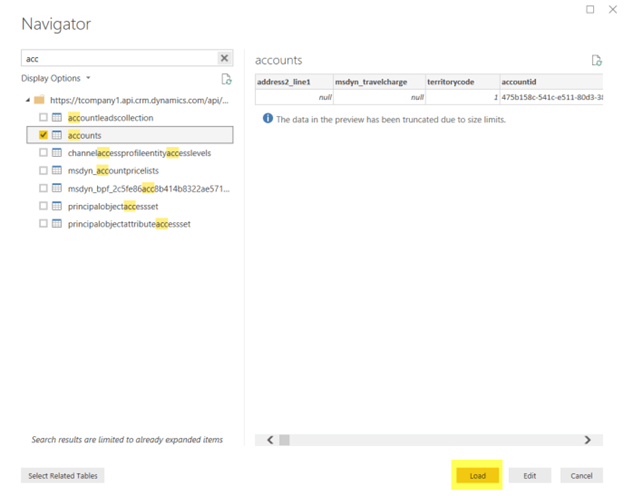The image size is (624, 496).
Task: Uncheck the accounts checkbox
Action: [x=43, y=135]
